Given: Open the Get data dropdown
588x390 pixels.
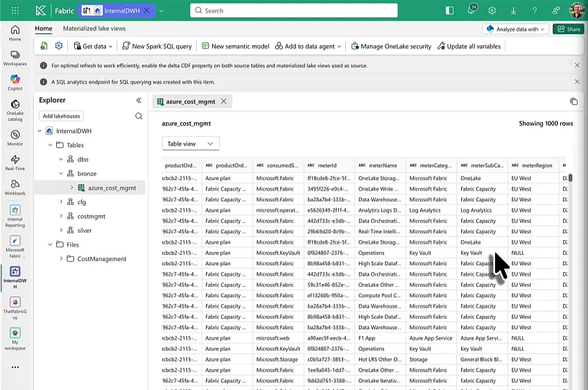Looking at the screenshot, I should click(93, 46).
